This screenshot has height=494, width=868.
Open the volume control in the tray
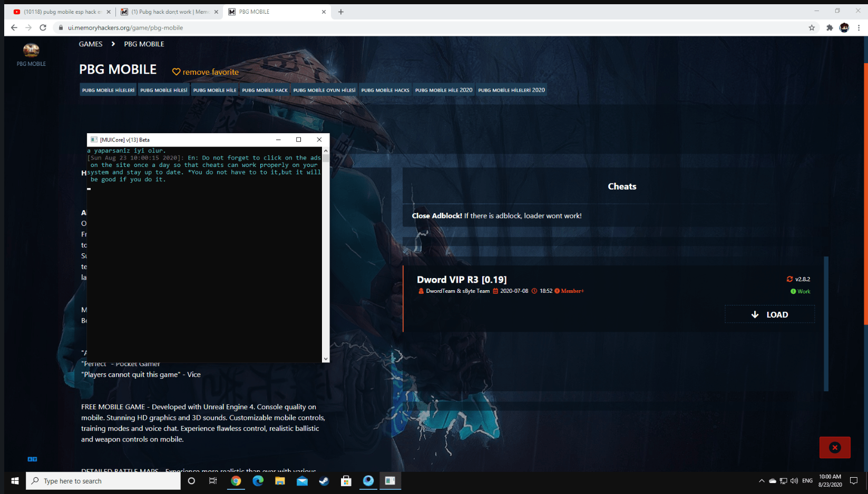click(x=794, y=481)
